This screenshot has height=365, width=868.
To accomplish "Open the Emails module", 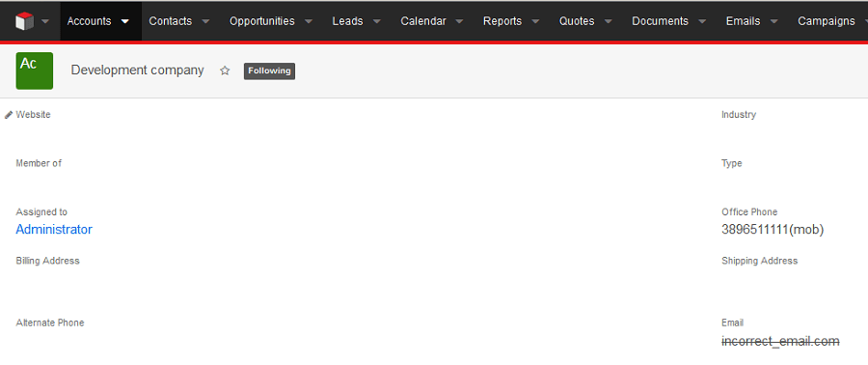I will pyautogui.click(x=744, y=21).
